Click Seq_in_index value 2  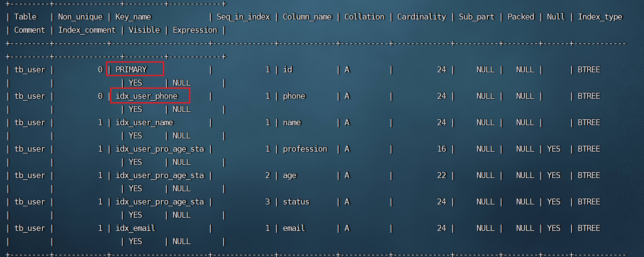[268, 175]
